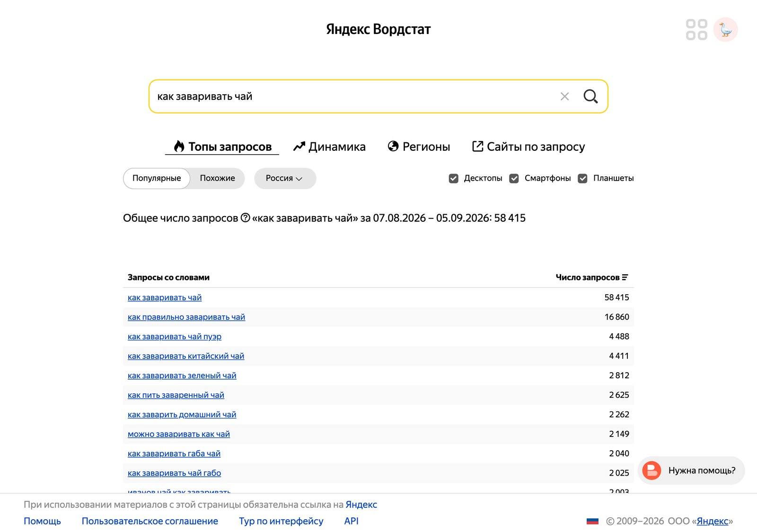Click the 16 860 count value
Viewport: 757px width, 532px height.
click(x=617, y=317)
